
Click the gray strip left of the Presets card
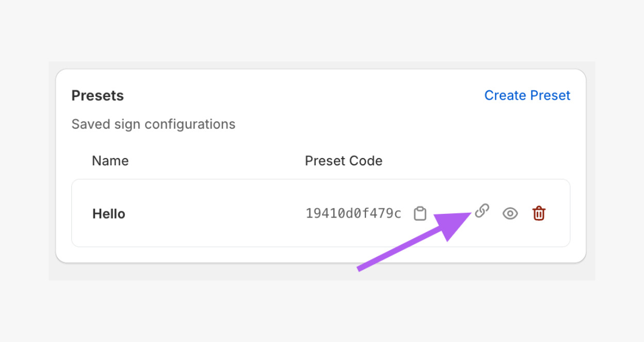pyautogui.click(x=52, y=170)
